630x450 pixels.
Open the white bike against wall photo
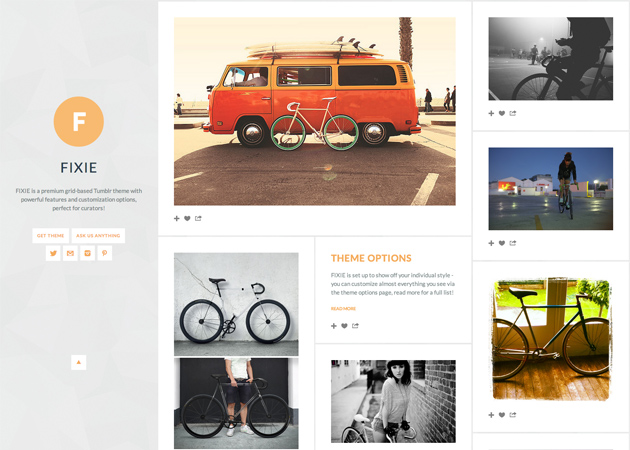236,304
